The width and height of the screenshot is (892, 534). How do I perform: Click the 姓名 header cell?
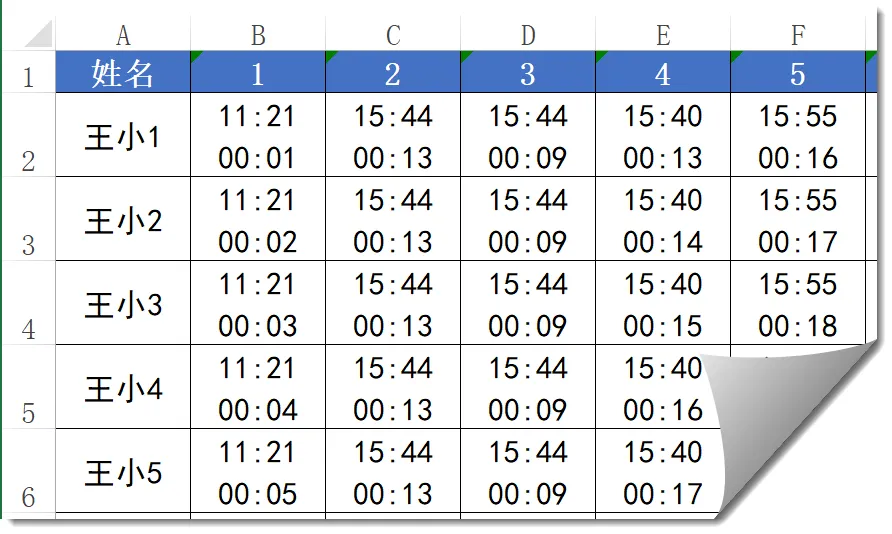point(123,73)
